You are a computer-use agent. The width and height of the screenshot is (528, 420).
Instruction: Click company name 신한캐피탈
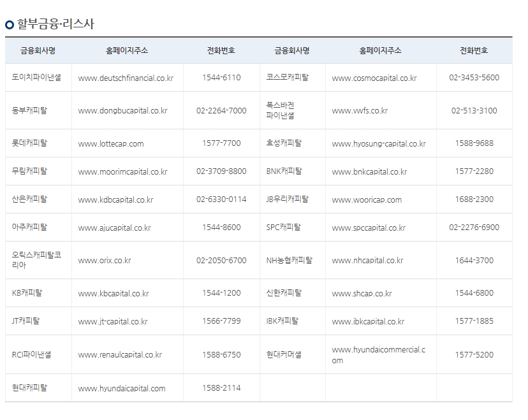pyautogui.click(x=284, y=293)
